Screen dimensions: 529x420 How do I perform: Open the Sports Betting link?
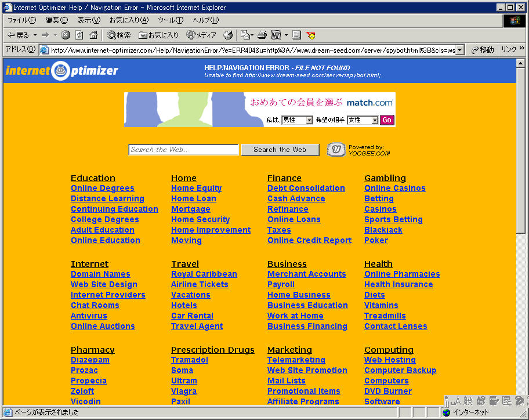coord(393,220)
